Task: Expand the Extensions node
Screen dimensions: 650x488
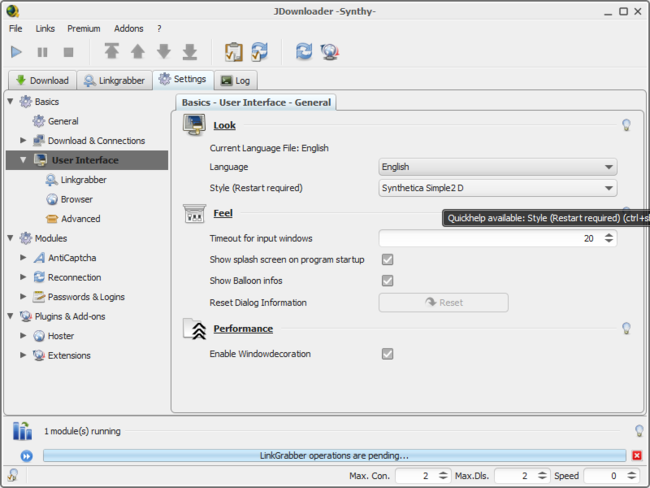Action: pos(23,355)
